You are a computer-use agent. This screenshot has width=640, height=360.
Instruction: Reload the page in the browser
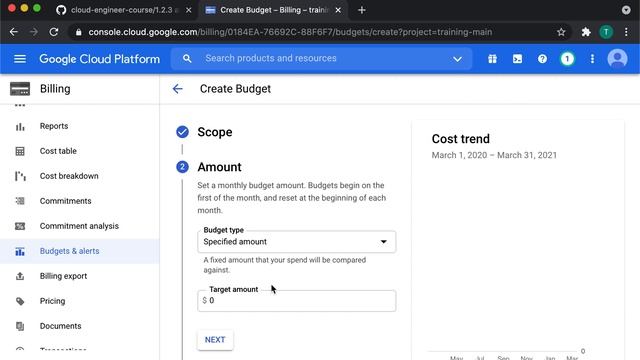click(53, 32)
